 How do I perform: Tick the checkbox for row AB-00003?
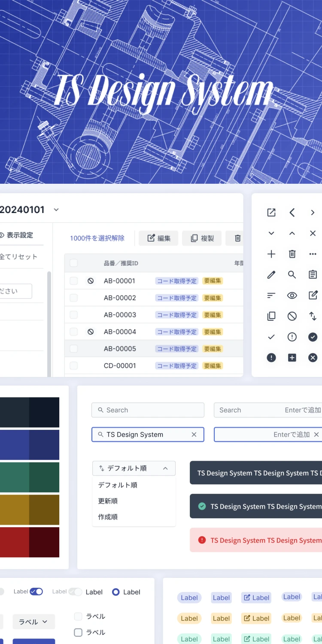pyautogui.click(x=74, y=315)
